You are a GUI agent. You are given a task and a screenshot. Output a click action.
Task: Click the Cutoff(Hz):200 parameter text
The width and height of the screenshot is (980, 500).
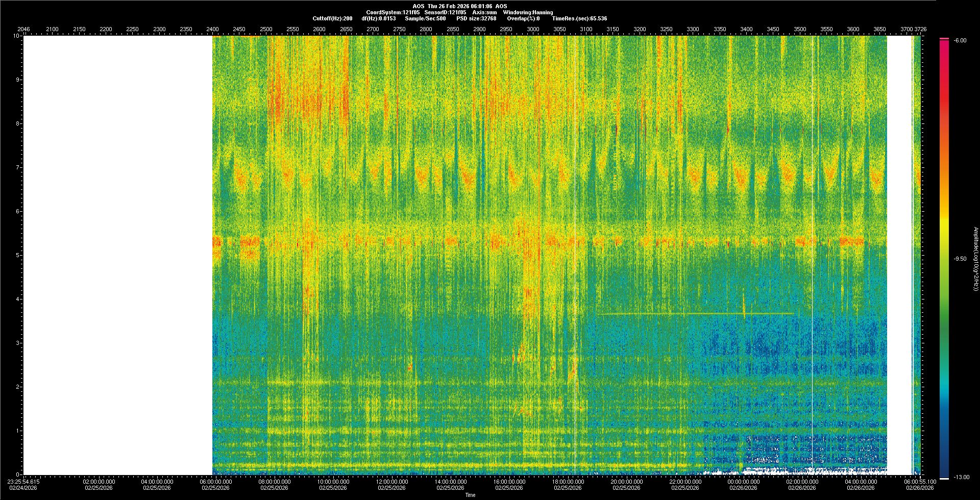[x=332, y=18]
